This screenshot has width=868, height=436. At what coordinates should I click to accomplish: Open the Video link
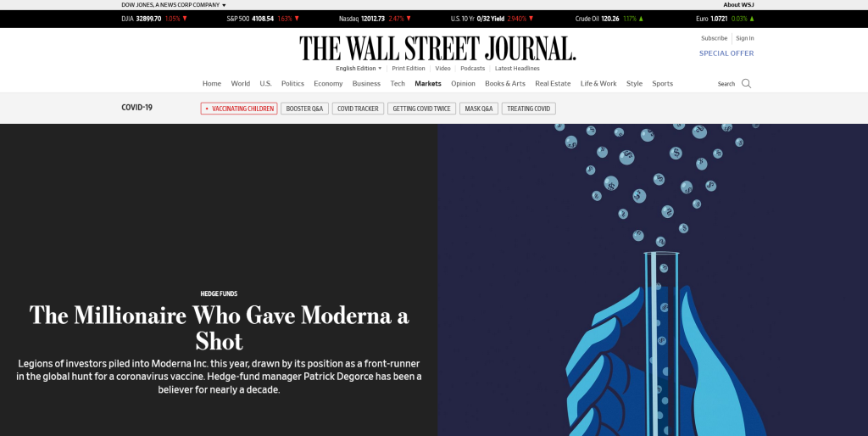tap(442, 68)
